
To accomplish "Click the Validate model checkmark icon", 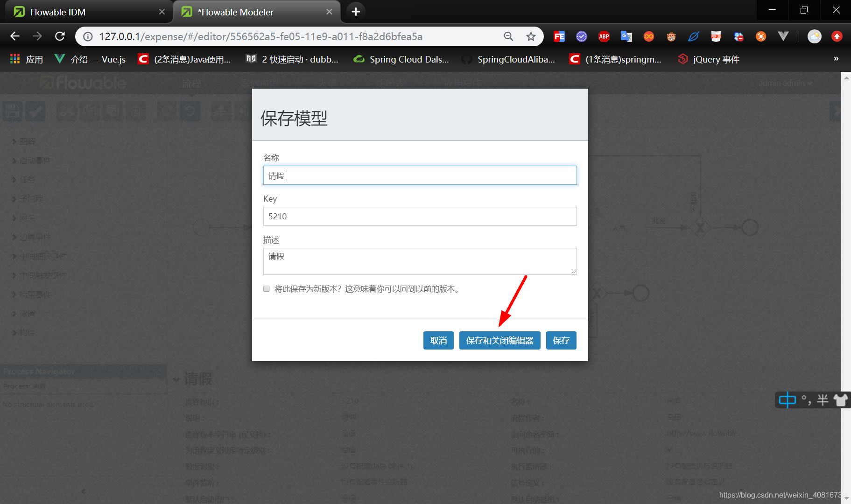I will tap(35, 111).
